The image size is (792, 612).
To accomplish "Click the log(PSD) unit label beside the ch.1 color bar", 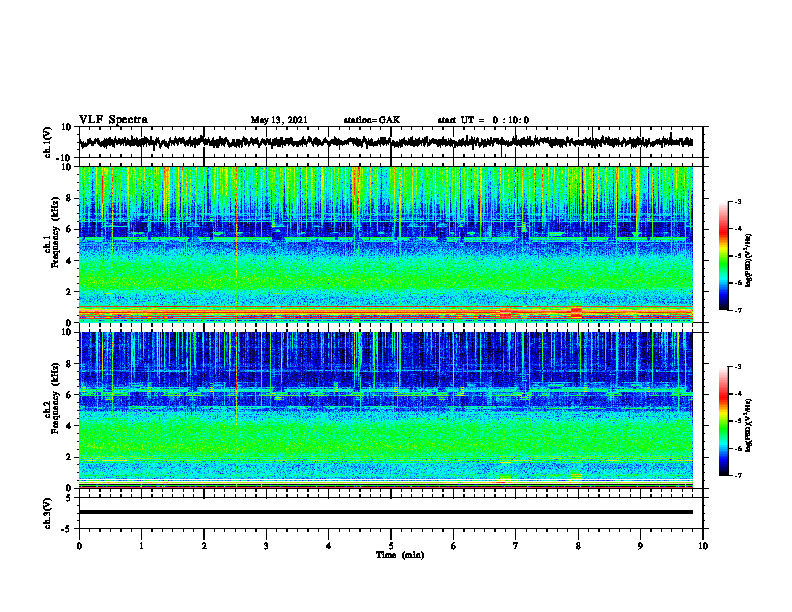I will [x=749, y=261].
